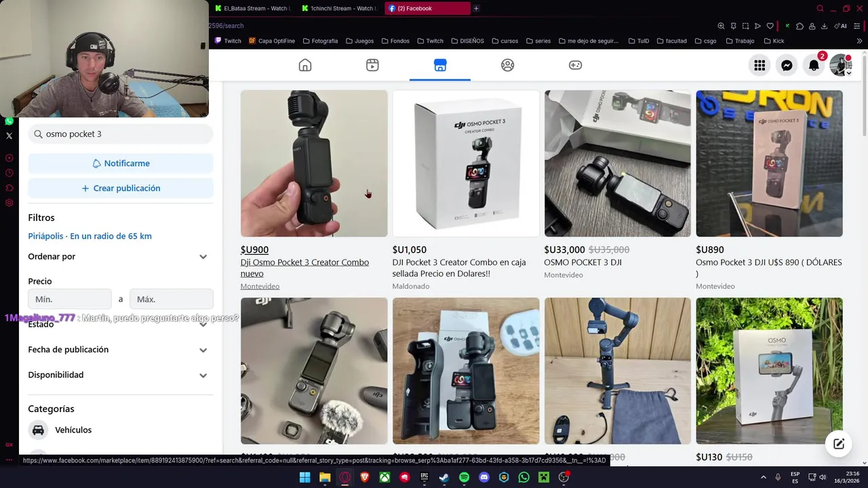Open the $U33,000 OSMO POCKET 3 DJI listing photo
868x488 pixels.
(x=617, y=163)
